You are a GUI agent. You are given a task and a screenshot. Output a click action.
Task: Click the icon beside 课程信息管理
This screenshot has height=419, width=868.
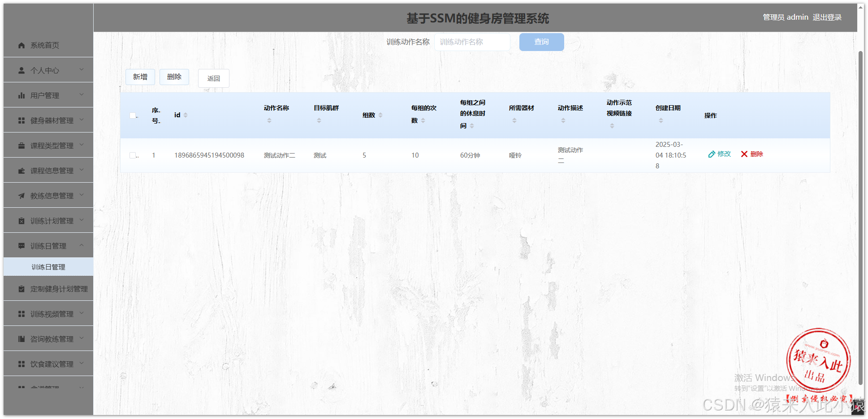(x=22, y=171)
